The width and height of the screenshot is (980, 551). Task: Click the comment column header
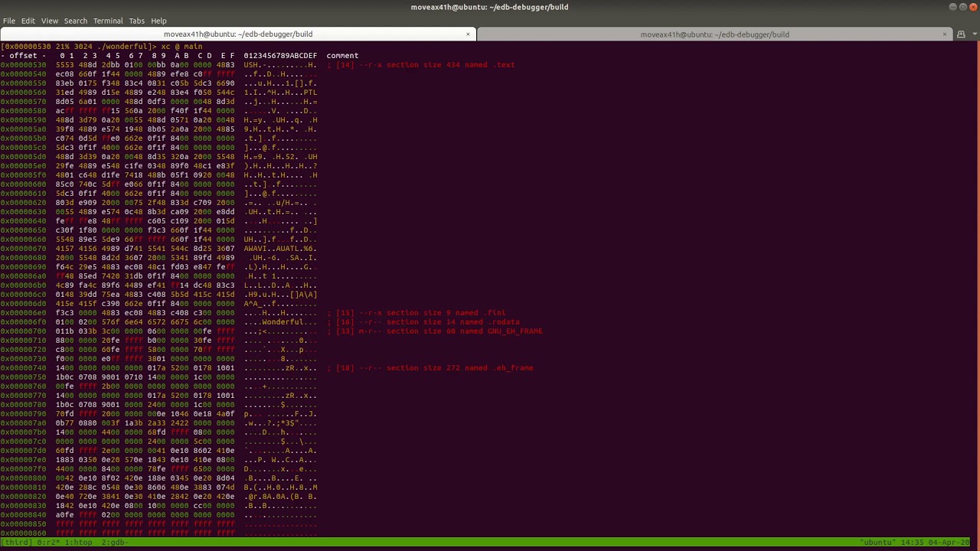342,56
